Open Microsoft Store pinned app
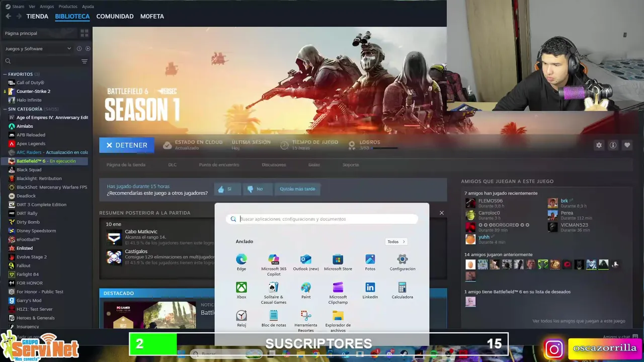 (x=338, y=262)
